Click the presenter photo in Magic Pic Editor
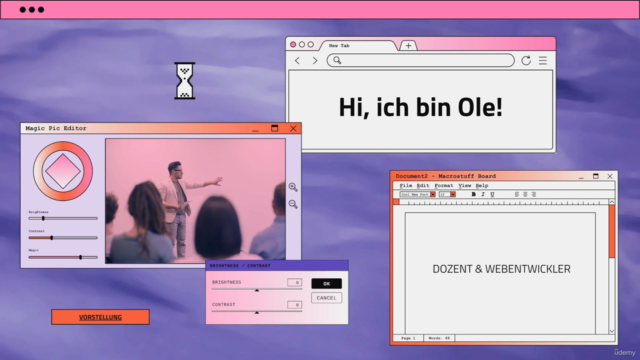Image resolution: width=640 pixels, height=360 pixels. pos(196,201)
